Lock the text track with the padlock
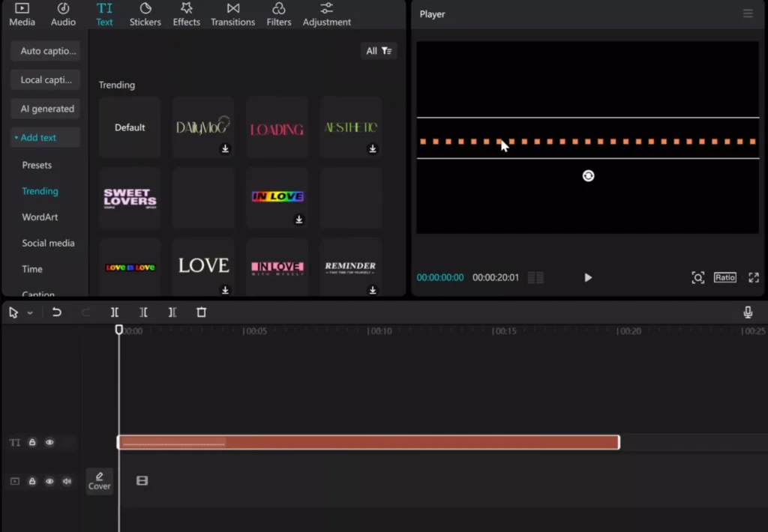The image size is (768, 532). [x=32, y=442]
